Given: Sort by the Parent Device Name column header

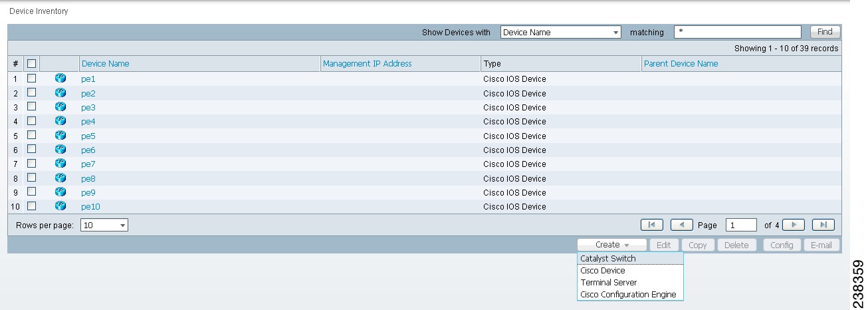Looking at the screenshot, I should click(x=681, y=64).
